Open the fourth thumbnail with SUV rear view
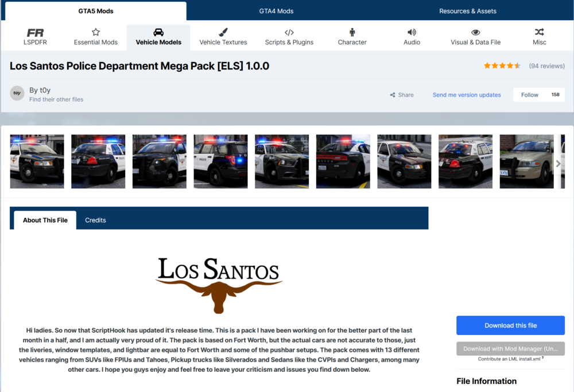Image resolution: width=574 pixels, height=392 pixels. pos(220,161)
